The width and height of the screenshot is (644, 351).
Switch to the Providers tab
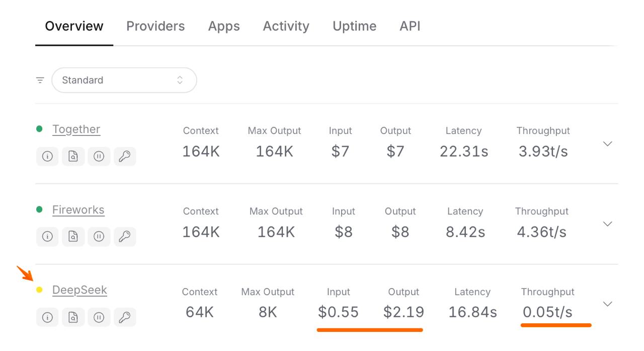coord(155,26)
